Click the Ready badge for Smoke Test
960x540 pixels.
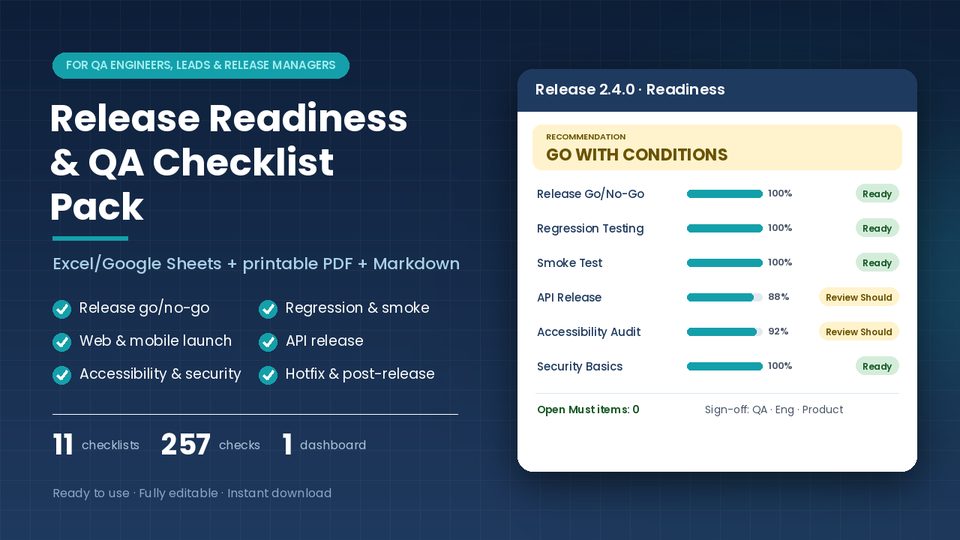click(877, 263)
